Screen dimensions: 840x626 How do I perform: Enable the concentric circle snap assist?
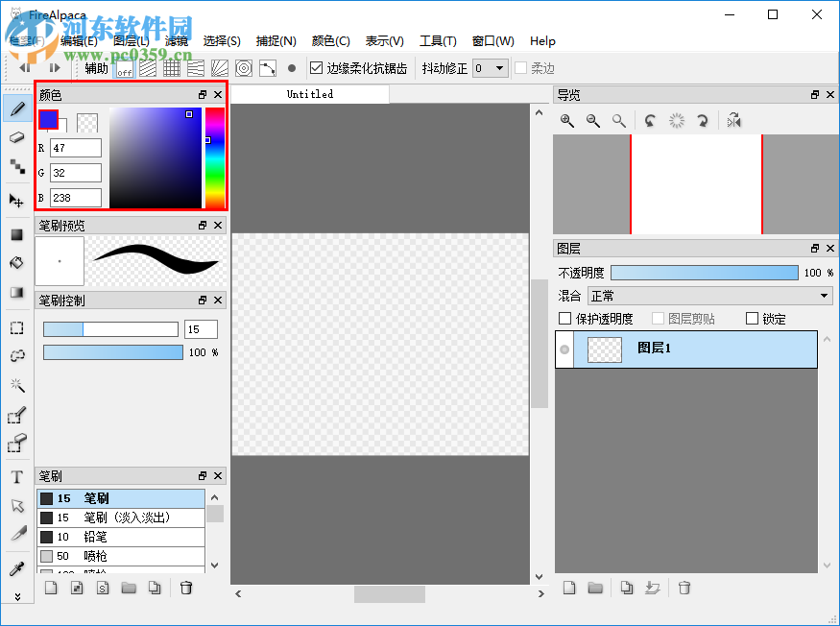click(243, 67)
